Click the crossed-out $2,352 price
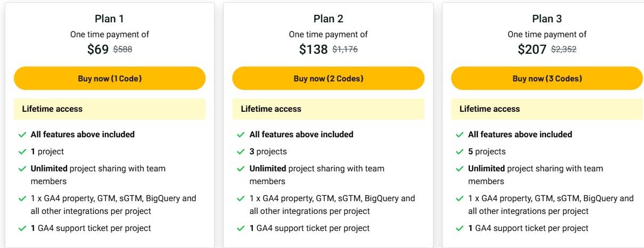Viewport: 644px width, 248px height. coord(564,49)
